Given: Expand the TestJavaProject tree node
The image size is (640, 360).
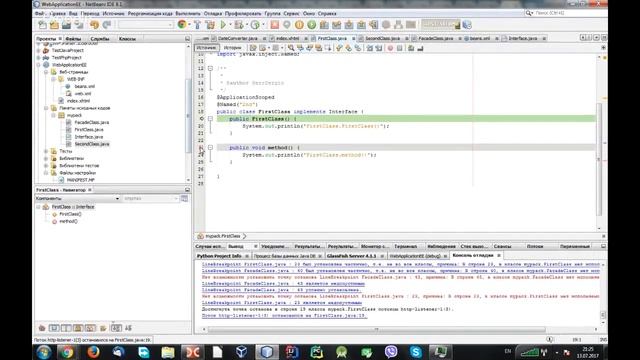Looking at the screenshot, I should click(x=39, y=51).
